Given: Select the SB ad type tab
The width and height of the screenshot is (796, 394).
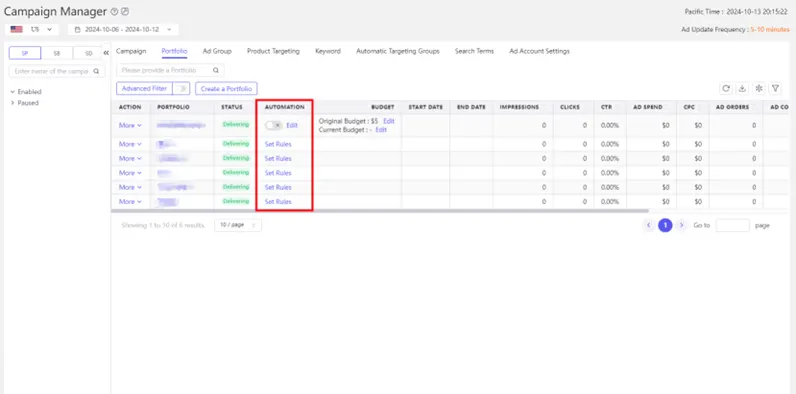Looking at the screenshot, I should [x=57, y=53].
